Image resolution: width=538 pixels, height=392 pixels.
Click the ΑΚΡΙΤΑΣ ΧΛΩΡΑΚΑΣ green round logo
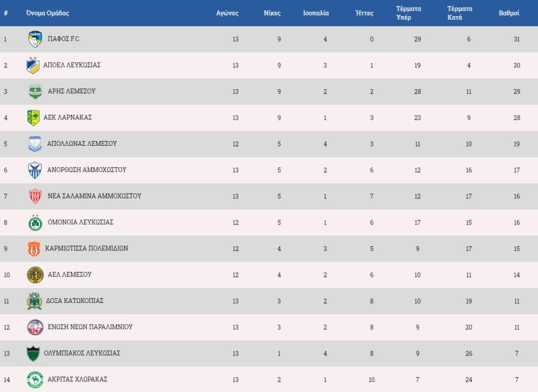click(x=35, y=379)
